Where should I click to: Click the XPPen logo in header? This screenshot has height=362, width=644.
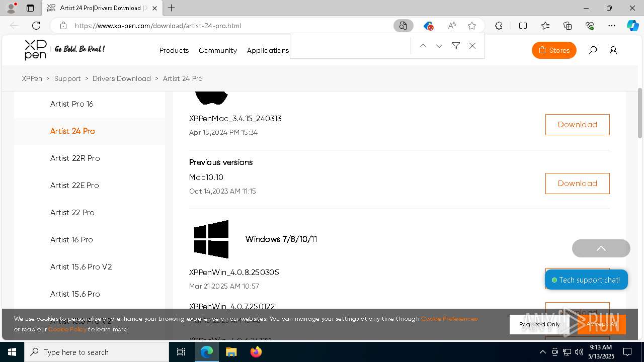[x=36, y=50]
